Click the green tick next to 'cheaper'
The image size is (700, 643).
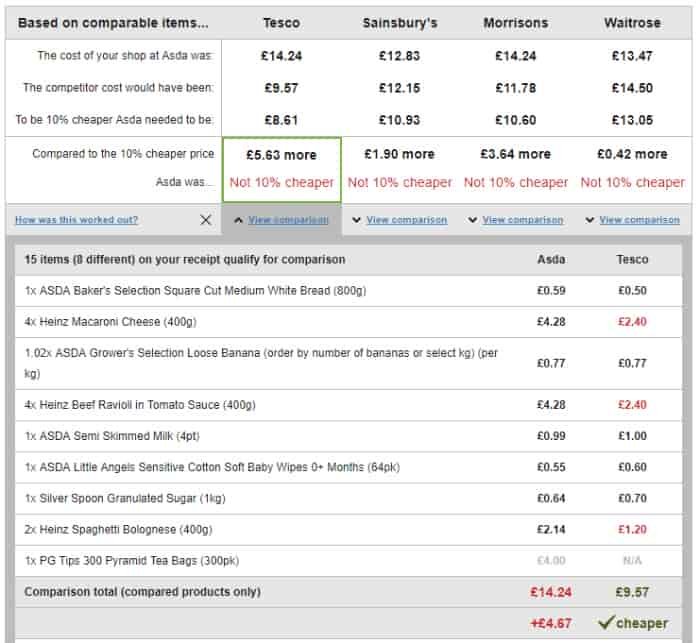coord(606,622)
